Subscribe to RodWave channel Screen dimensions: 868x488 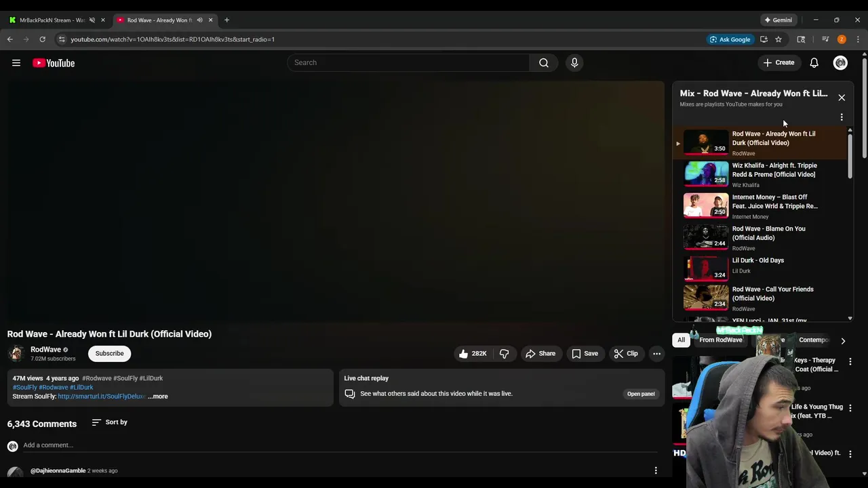109,353
